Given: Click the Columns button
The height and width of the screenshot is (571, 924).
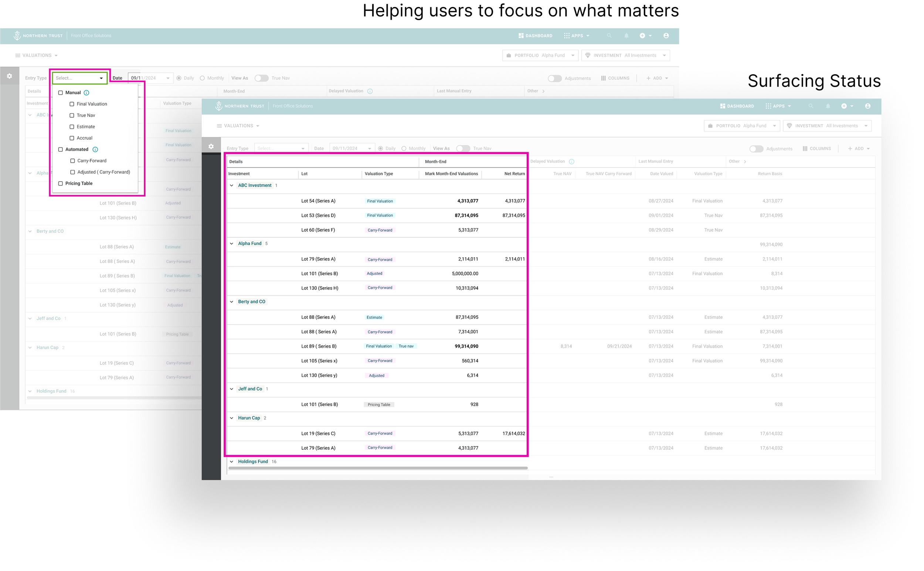Looking at the screenshot, I should 817,149.
